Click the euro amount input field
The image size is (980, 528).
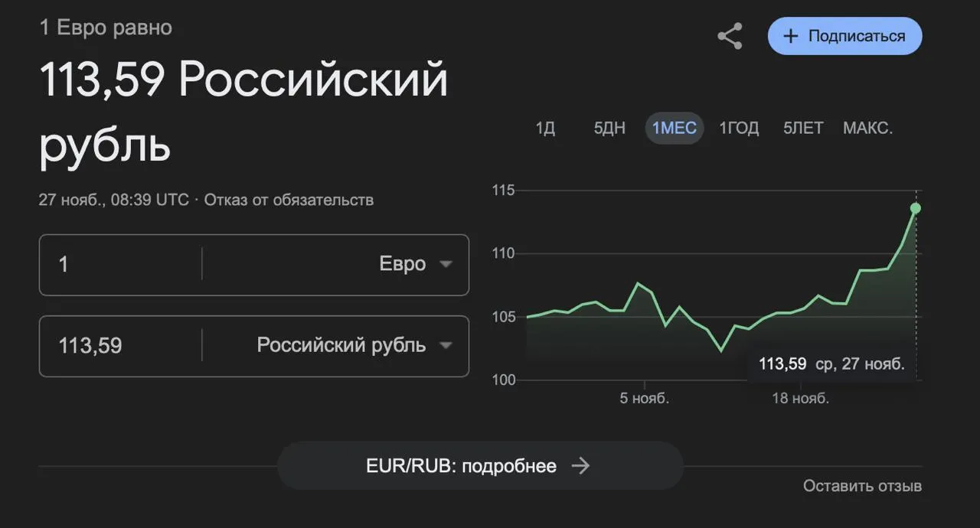pyautogui.click(x=121, y=264)
